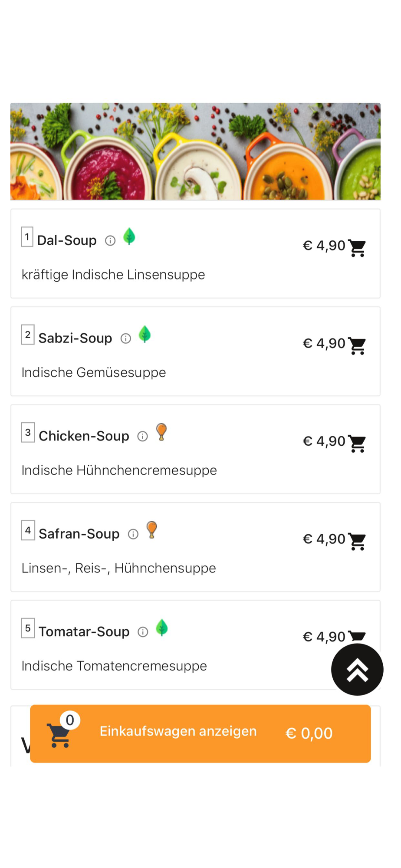Open info icon next to Tomatar-Soup
Image resolution: width=401 pixels, height=868 pixels.
tap(143, 632)
